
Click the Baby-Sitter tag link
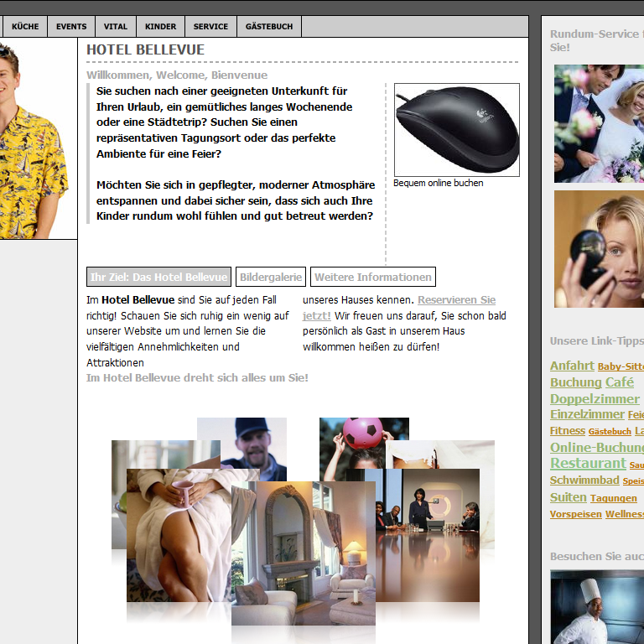click(x=621, y=366)
